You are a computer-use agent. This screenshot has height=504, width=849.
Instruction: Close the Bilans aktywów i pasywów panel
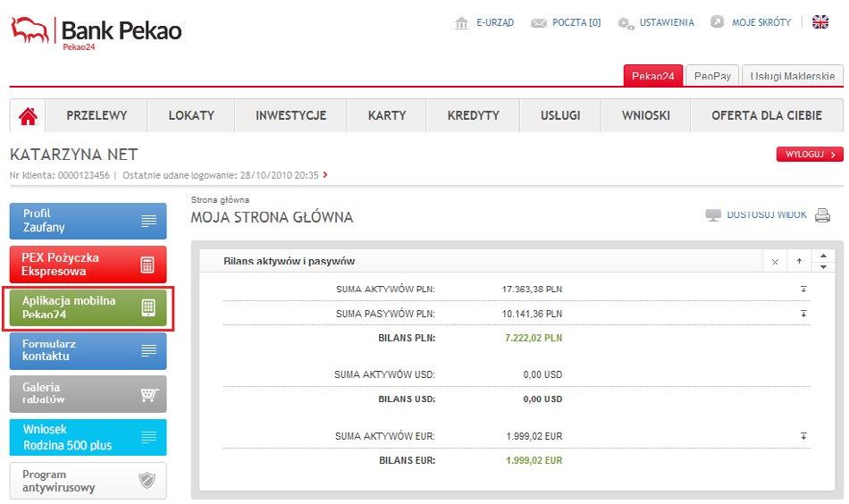[x=775, y=262]
